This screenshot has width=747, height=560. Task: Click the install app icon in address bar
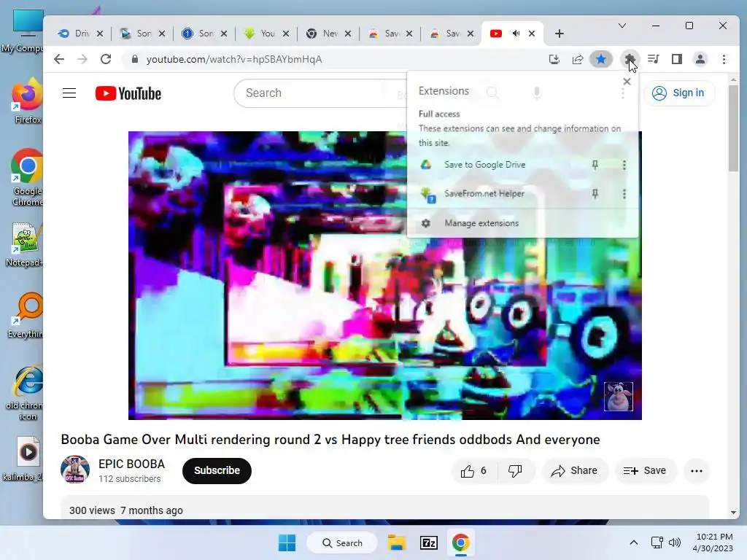[x=554, y=59]
